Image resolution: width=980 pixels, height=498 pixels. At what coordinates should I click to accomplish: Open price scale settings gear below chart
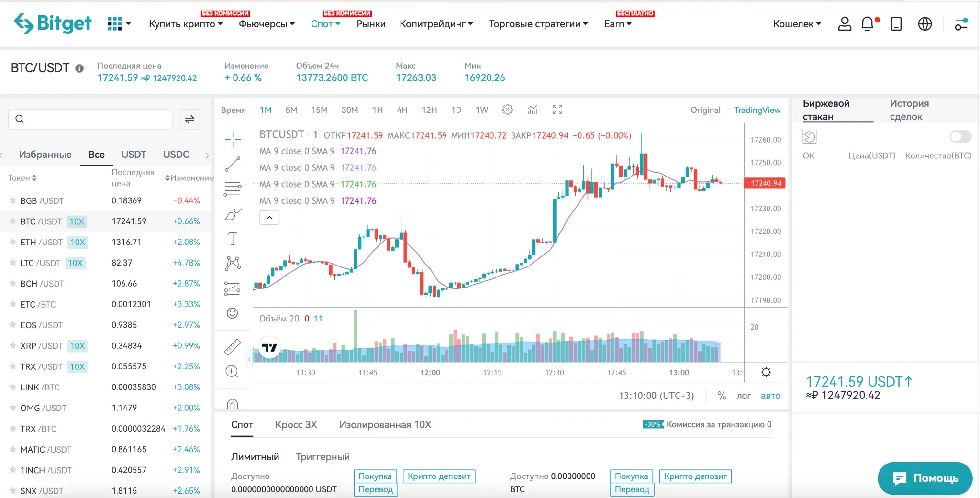coord(766,372)
